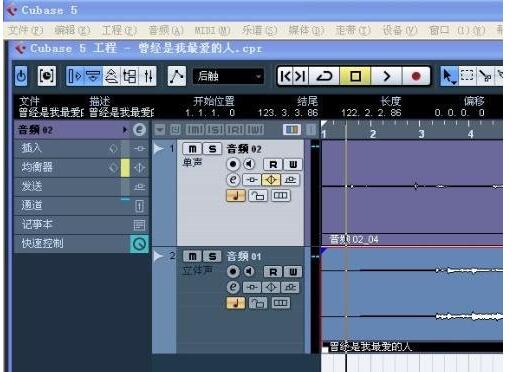The height and width of the screenshot is (372, 512).
Task: Open the mixer from toolbar icon
Action: (x=148, y=76)
